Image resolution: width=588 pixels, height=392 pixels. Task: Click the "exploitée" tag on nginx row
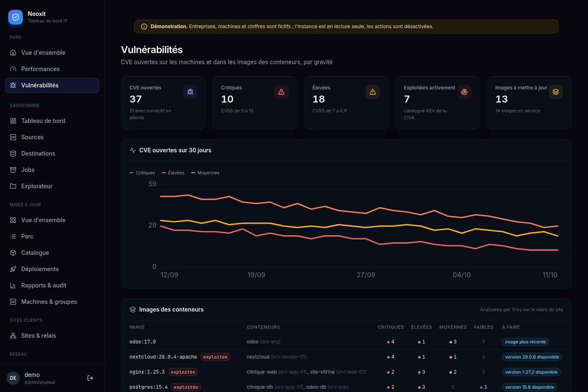[x=183, y=372]
